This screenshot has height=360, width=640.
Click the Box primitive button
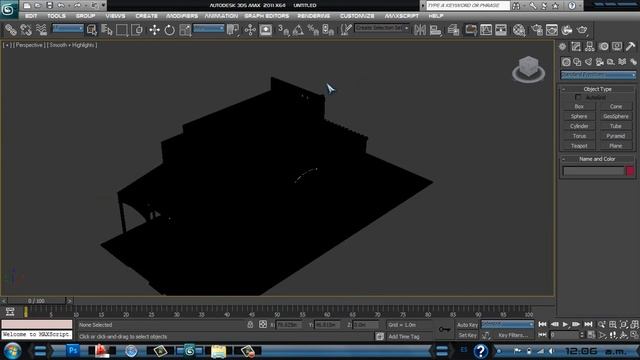click(579, 107)
